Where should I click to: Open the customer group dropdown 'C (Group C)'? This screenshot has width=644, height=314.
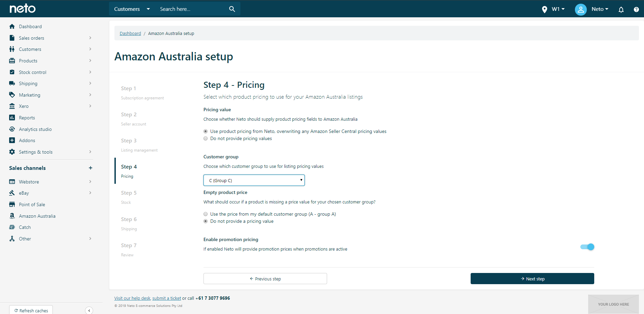tap(254, 180)
